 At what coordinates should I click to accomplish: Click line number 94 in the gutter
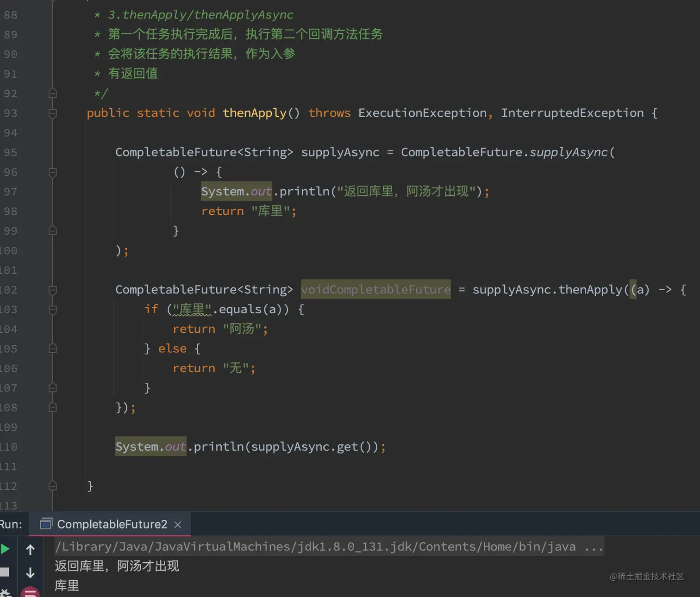coord(10,133)
